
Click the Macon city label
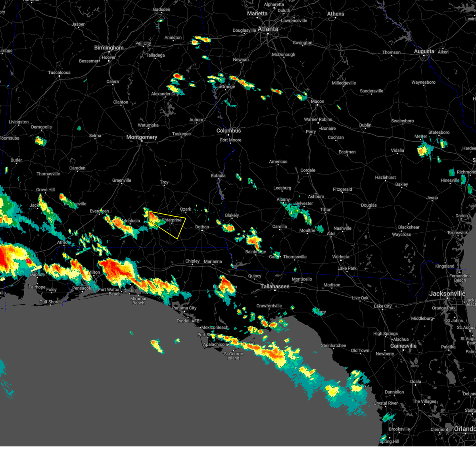[317, 102]
